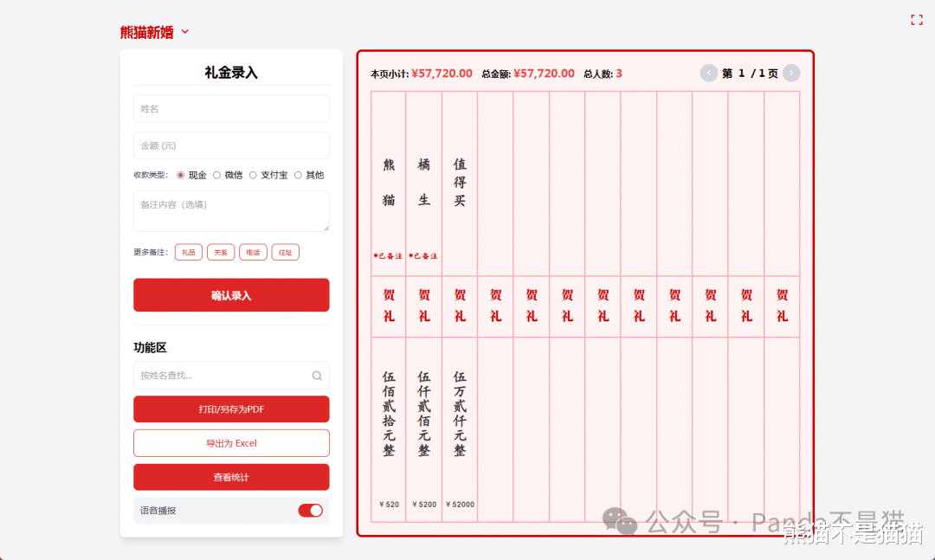Screen dimensions: 935x560
Task: Select 支付宝 payment type
Action: click(253, 175)
